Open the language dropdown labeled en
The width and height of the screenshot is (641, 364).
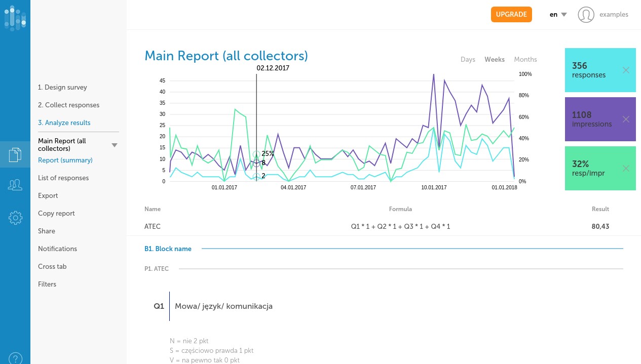[x=558, y=15]
